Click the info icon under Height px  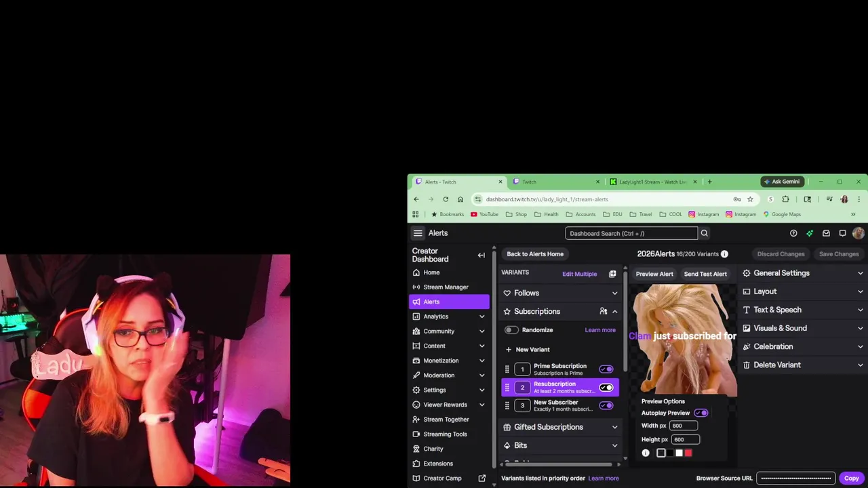click(646, 453)
